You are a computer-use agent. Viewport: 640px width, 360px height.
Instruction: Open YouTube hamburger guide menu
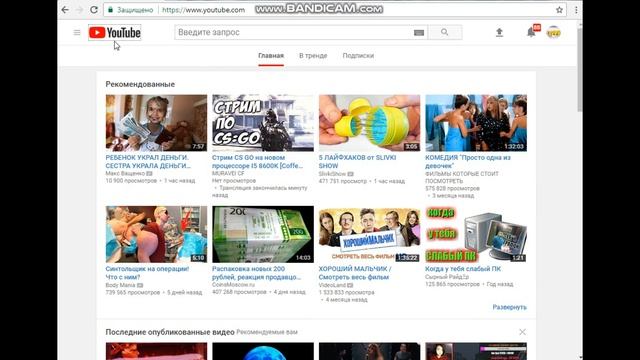tap(77, 32)
